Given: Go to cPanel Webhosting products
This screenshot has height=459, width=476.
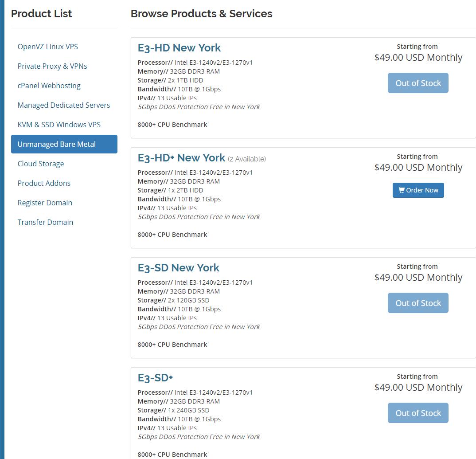Looking at the screenshot, I should click(49, 86).
